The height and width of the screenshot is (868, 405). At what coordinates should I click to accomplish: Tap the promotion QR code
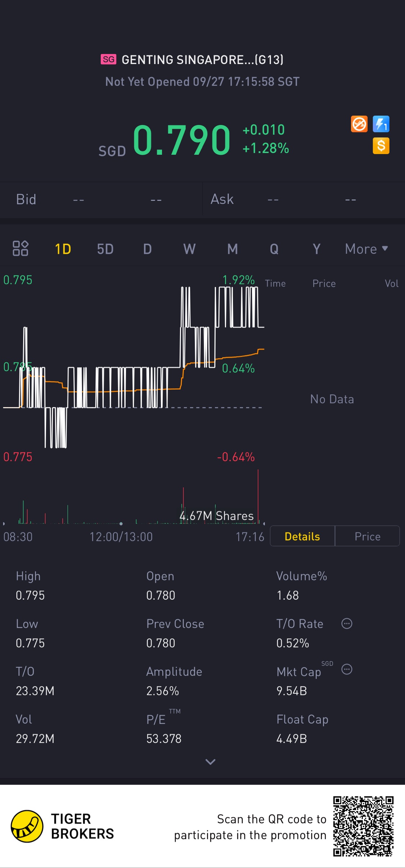(363, 826)
